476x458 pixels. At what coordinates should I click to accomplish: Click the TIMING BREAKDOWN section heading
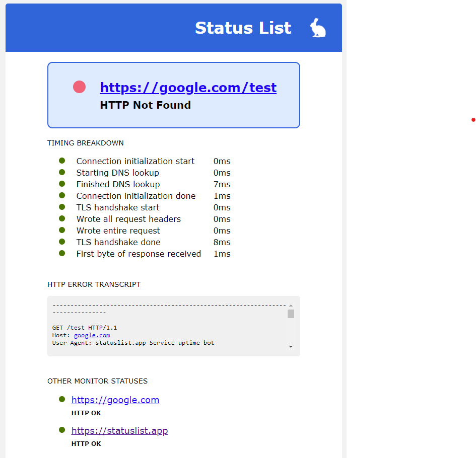(x=85, y=143)
